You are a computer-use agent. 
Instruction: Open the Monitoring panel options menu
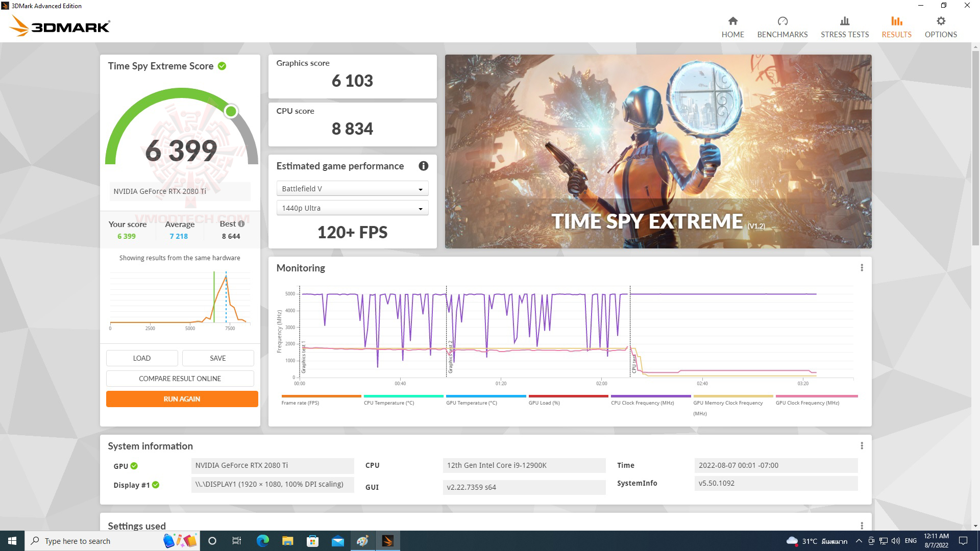click(863, 267)
